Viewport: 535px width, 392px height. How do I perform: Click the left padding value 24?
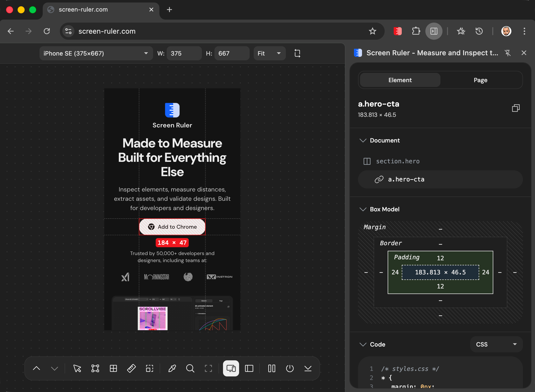395,272
